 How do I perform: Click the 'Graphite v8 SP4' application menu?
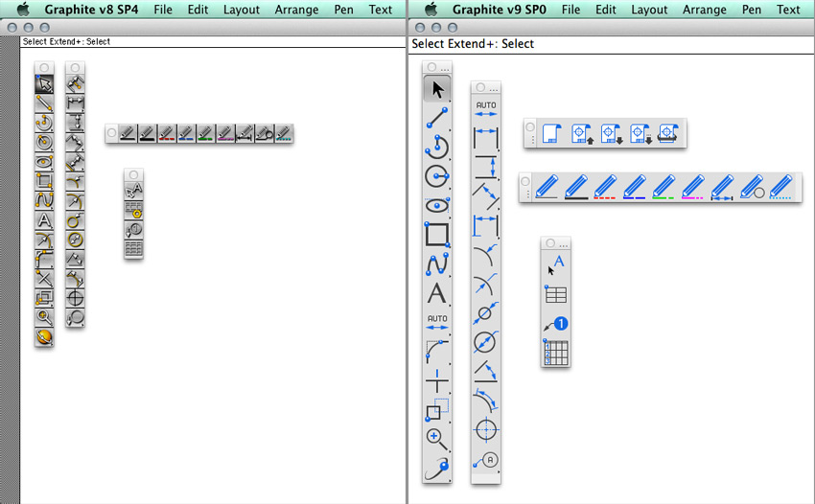(x=91, y=10)
